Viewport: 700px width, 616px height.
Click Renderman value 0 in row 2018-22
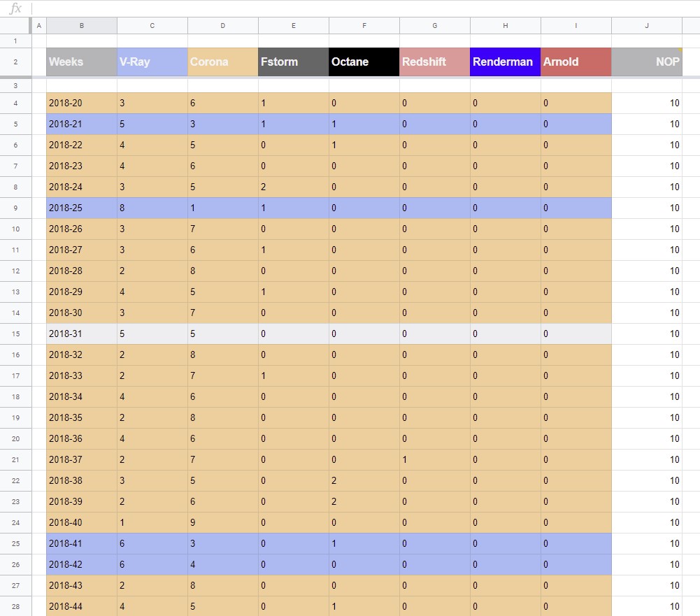(506, 145)
